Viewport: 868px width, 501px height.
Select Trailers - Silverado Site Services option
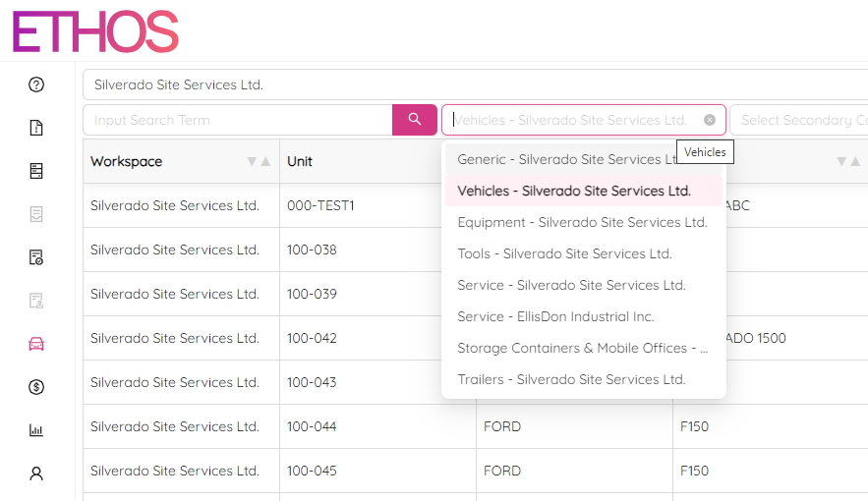click(571, 379)
